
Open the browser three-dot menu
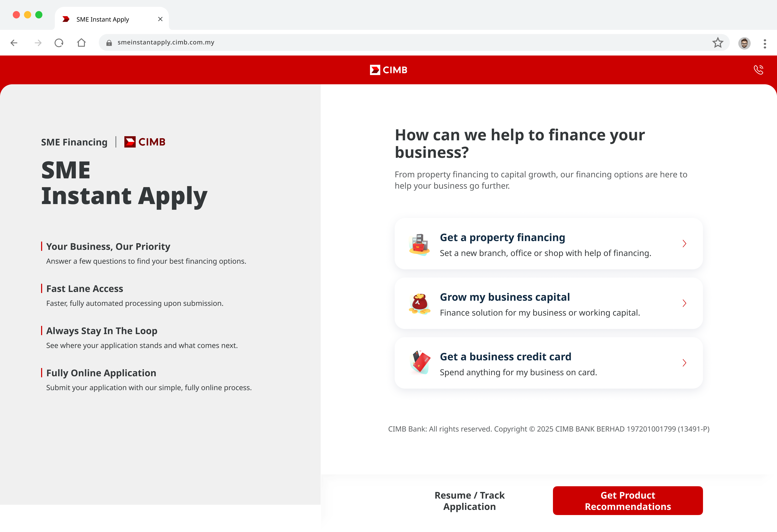point(765,43)
